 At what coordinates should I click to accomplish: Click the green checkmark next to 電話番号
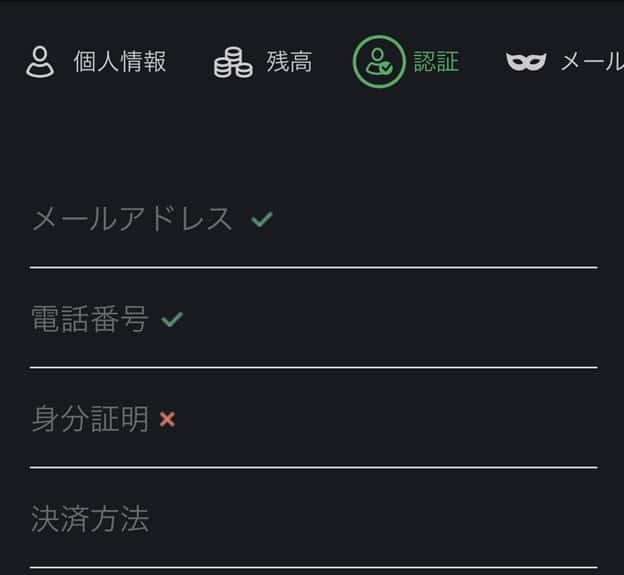pyautogui.click(x=172, y=320)
